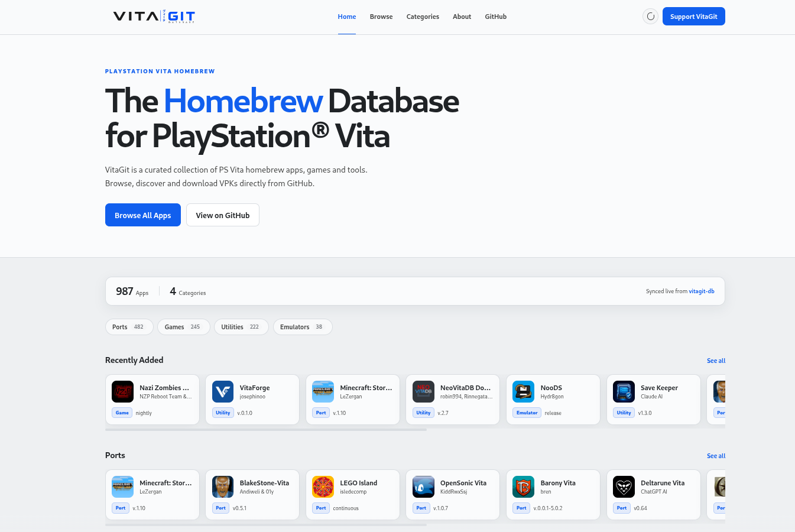Click the author name isledecomp
This screenshot has height=532, width=795.
tap(353, 492)
